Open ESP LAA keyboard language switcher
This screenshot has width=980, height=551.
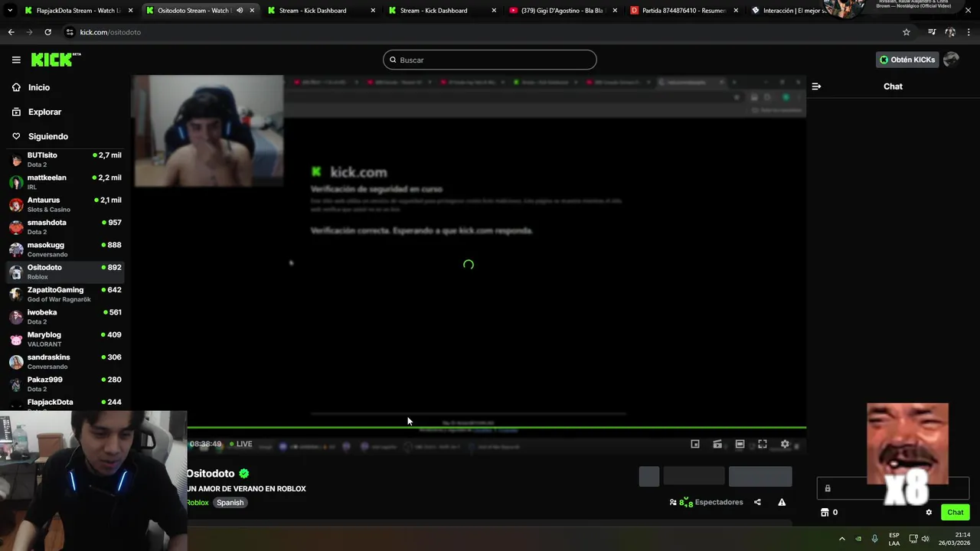(x=894, y=539)
